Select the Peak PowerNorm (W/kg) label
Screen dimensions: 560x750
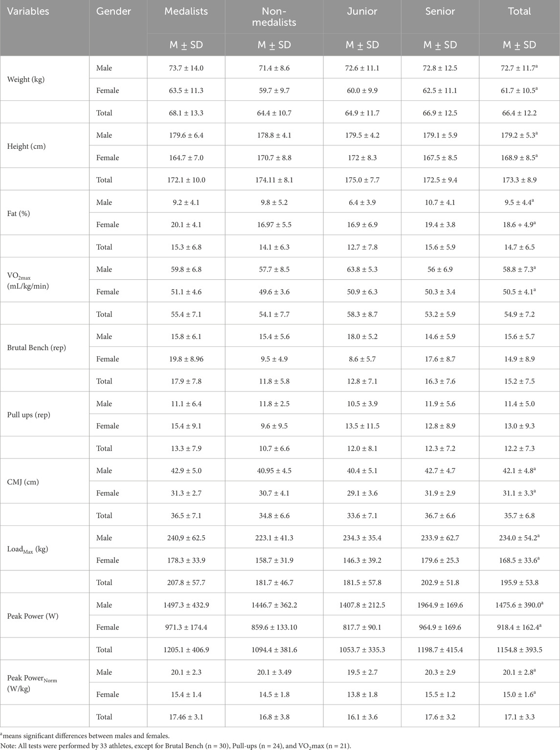32,683
